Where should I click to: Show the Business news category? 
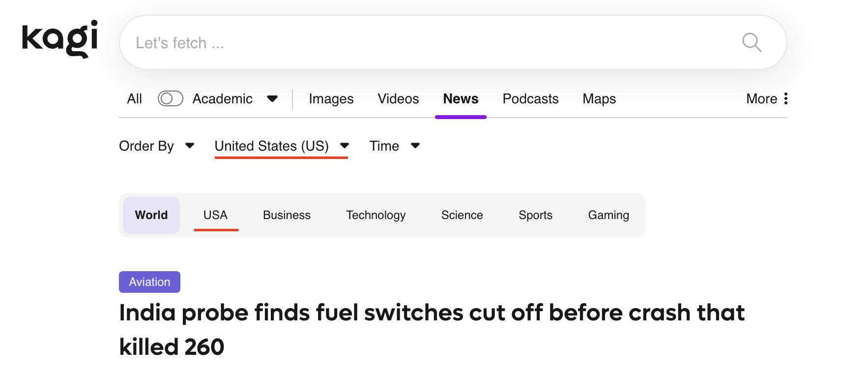(x=287, y=215)
